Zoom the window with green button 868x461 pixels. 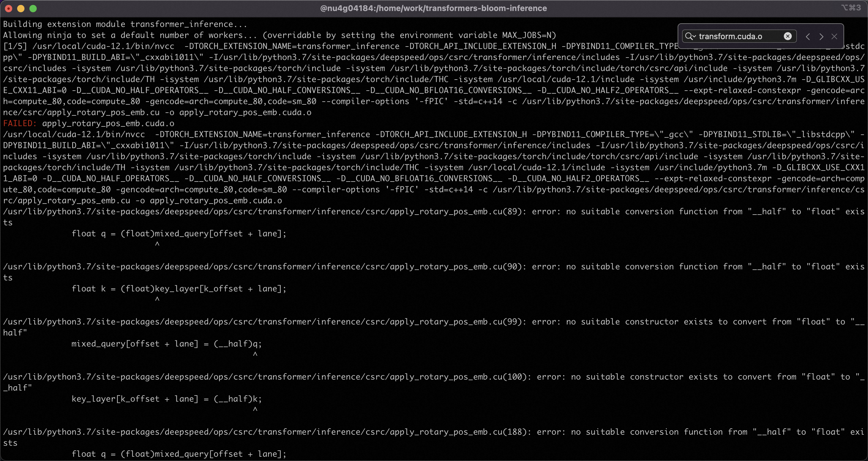33,9
